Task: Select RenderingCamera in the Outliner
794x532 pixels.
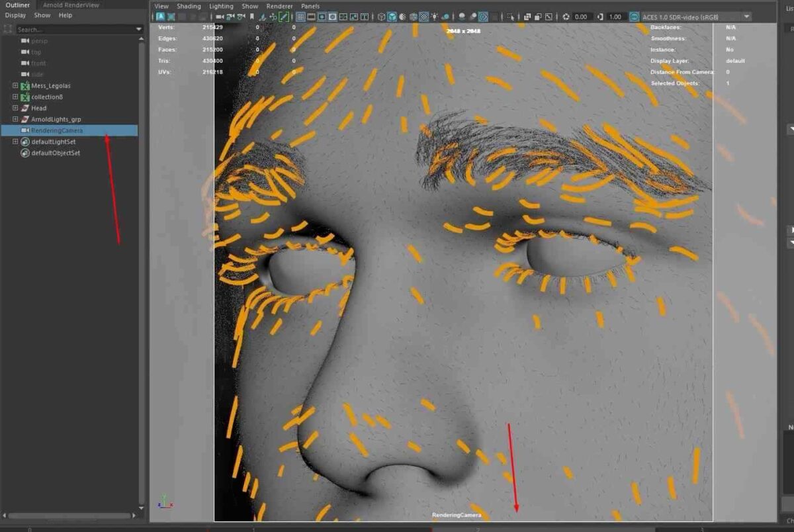Action: (x=56, y=130)
